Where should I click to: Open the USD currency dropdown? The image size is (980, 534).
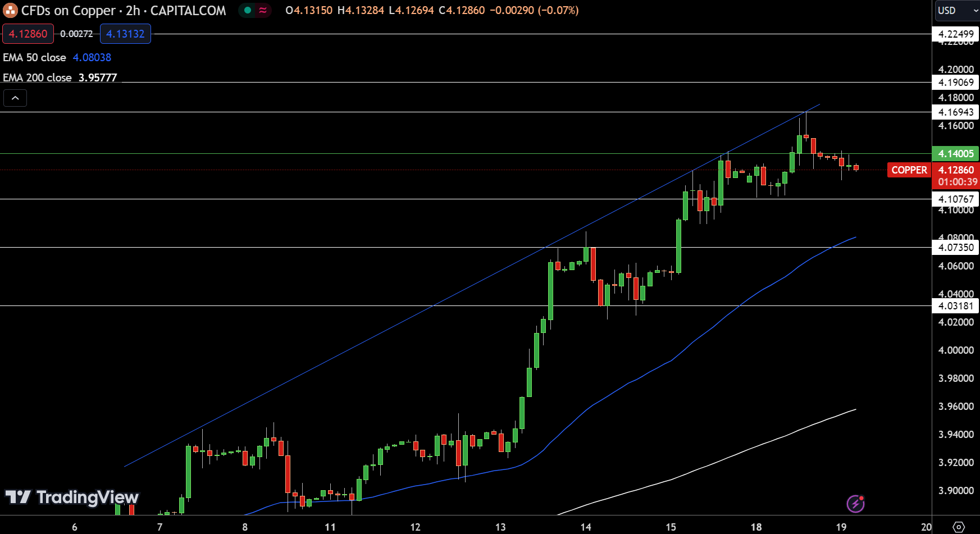[x=957, y=10]
